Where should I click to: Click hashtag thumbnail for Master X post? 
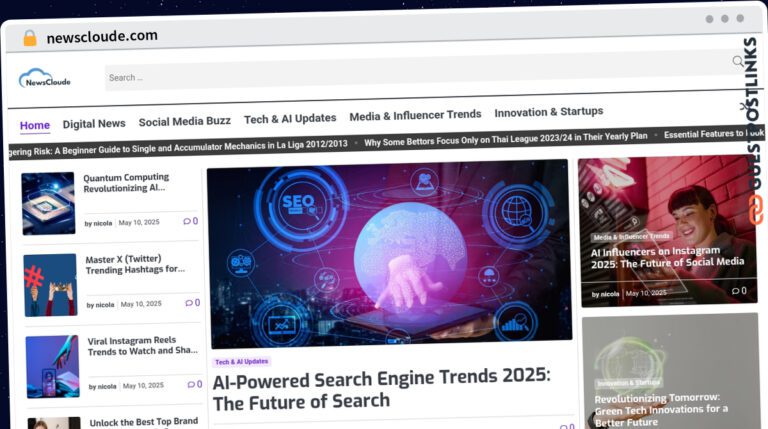(x=50, y=285)
